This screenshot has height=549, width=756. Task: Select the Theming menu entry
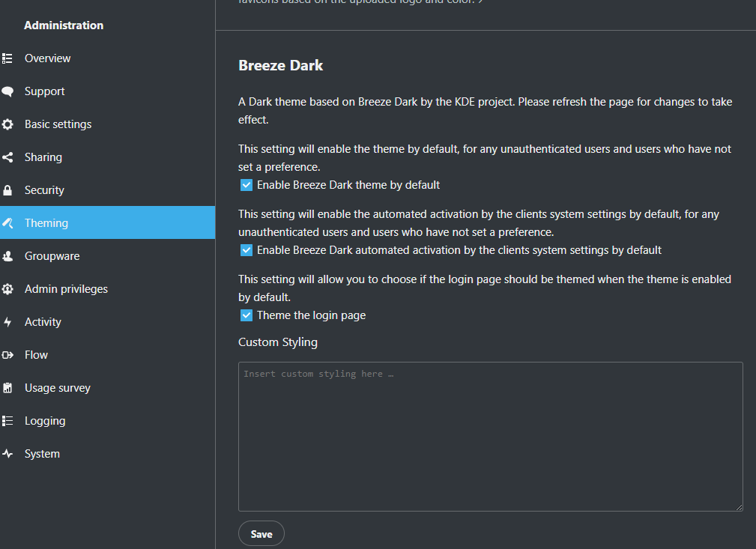[107, 222]
